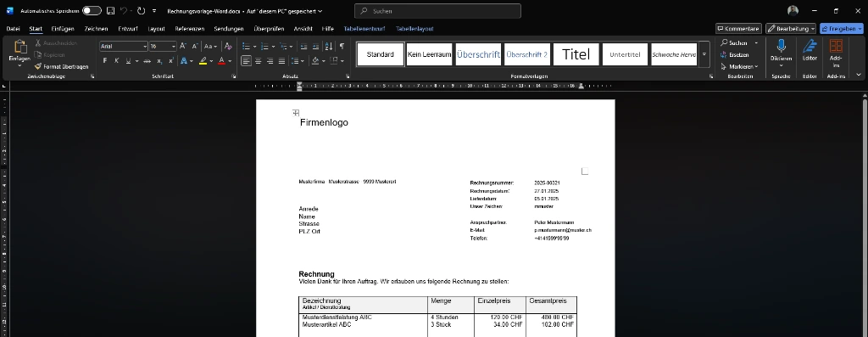The height and width of the screenshot is (337, 868).
Task: Start Diktieren microphone
Action: click(x=781, y=46)
